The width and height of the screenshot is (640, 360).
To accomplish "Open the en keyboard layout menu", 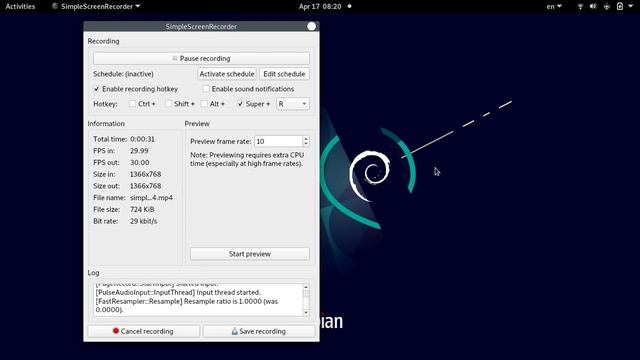I will point(554,7).
